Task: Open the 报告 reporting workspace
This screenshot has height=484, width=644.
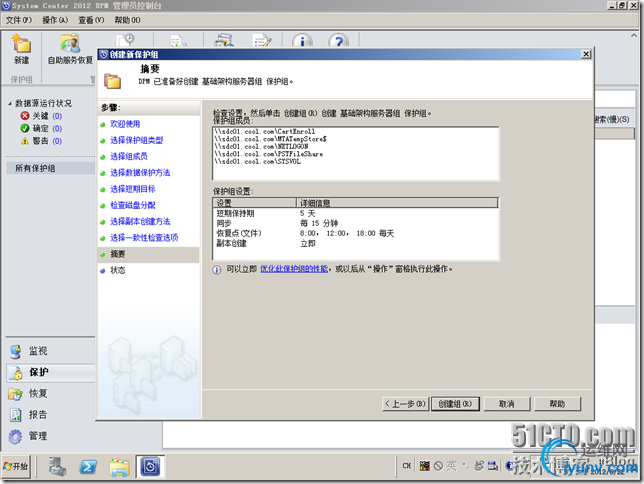Action: coord(51,415)
